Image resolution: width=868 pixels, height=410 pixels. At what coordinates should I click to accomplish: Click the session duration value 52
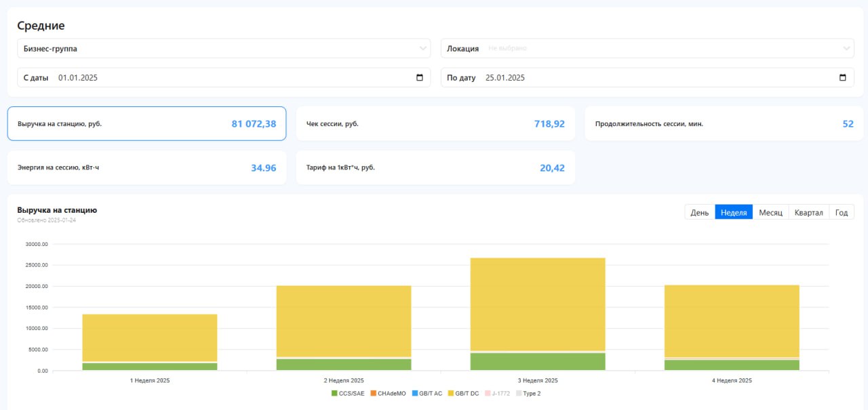coord(848,124)
